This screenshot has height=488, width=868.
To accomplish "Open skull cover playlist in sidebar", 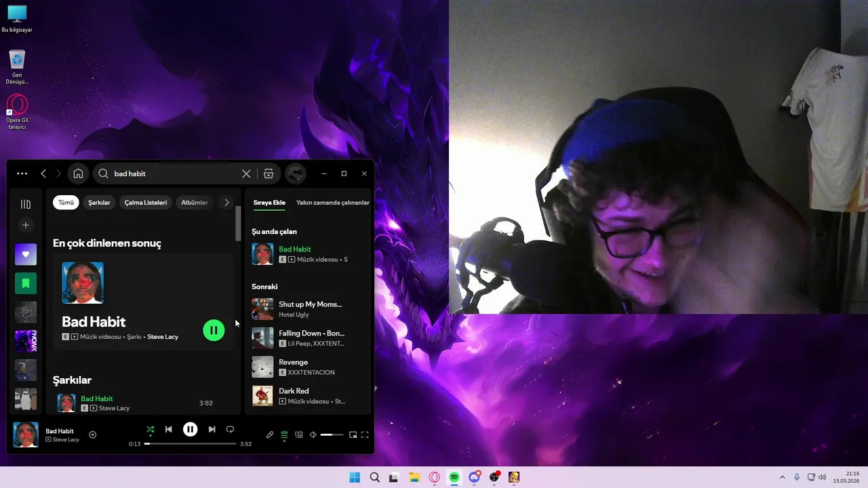I will (x=26, y=312).
